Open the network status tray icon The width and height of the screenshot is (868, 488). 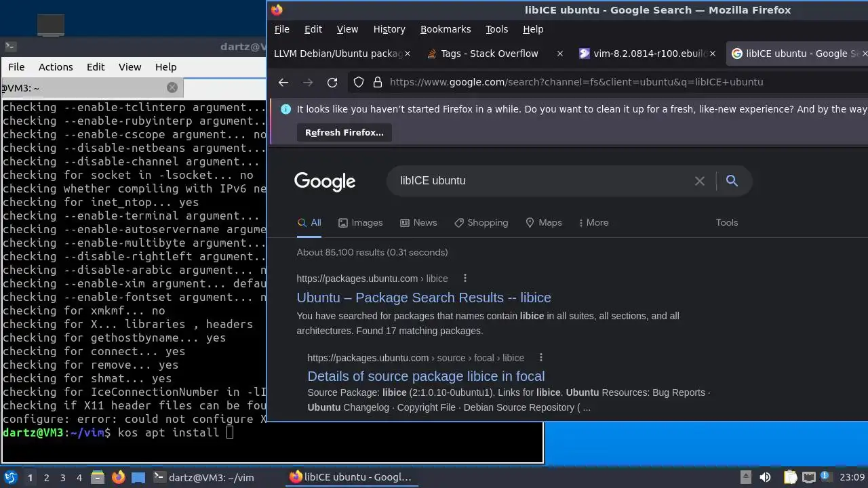[808, 477]
